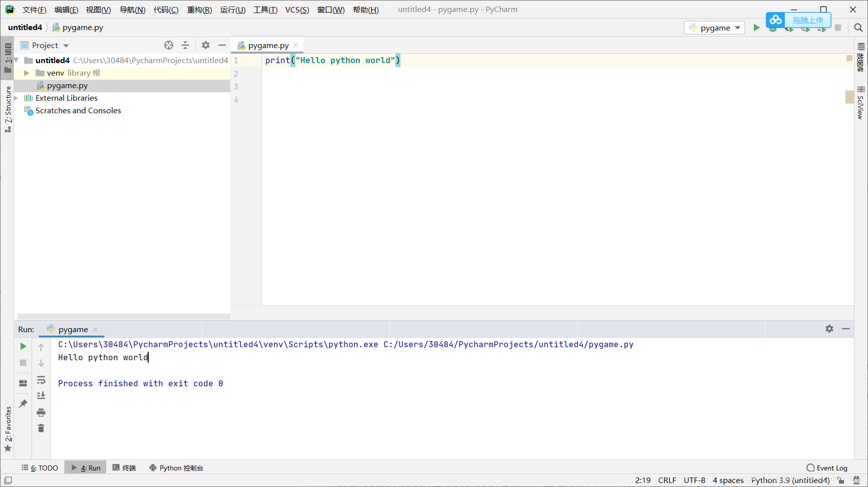Clear all console output with the trash icon

[41, 428]
